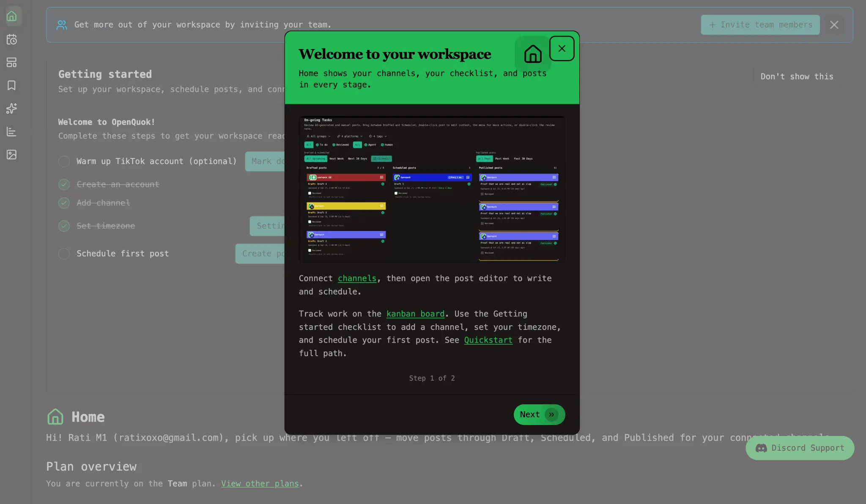The image size is (866, 504).
Task: Follow the kanban board link
Action: pos(415,314)
